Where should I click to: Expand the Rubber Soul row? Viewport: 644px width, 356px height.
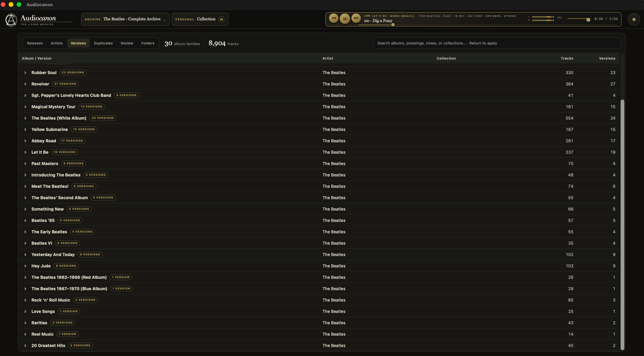25,73
